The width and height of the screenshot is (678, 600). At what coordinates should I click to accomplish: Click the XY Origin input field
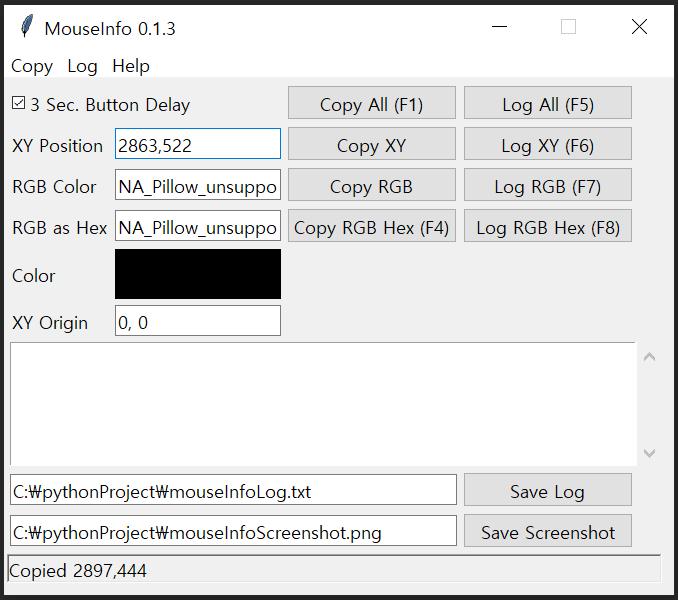pyautogui.click(x=198, y=321)
